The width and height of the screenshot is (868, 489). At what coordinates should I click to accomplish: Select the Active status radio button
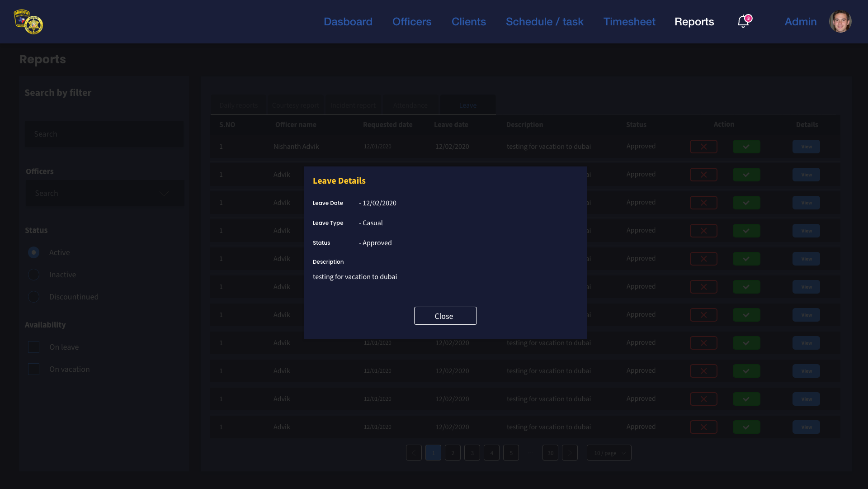pos(34,252)
